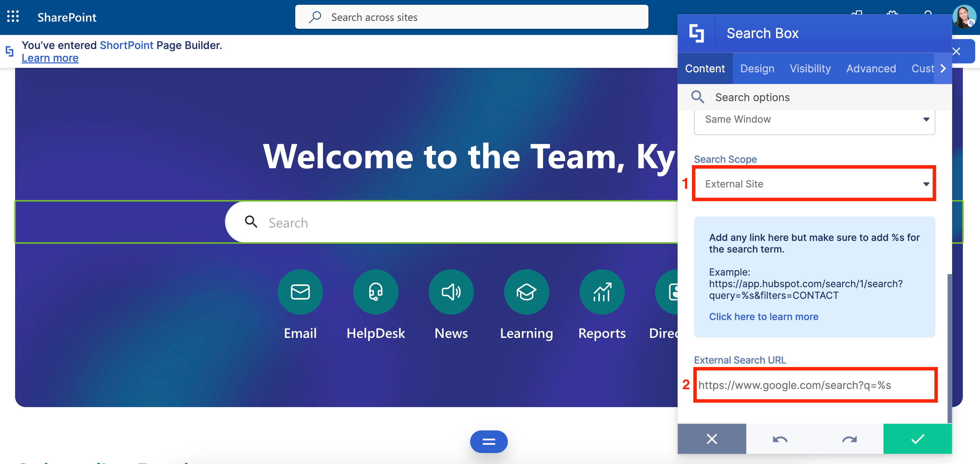Click the ShortPoint icon in the Page Builder banner

tap(10, 51)
